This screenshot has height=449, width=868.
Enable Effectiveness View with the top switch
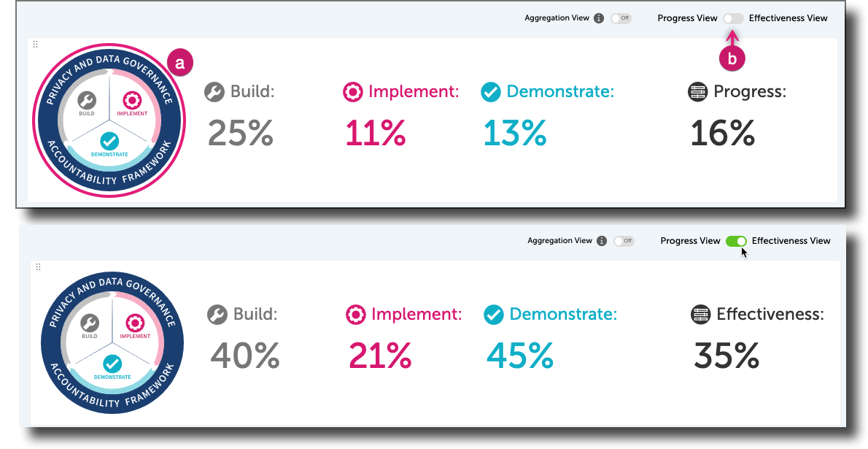(x=732, y=18)
